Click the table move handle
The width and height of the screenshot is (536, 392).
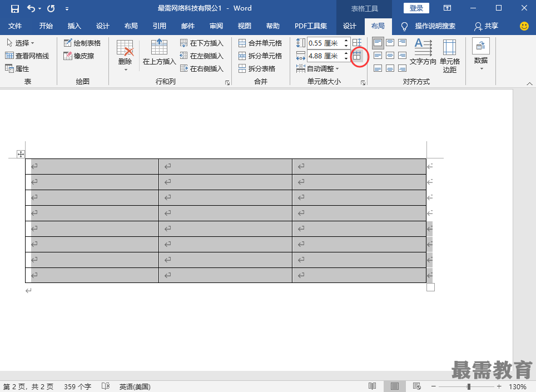tap(21, 154)
